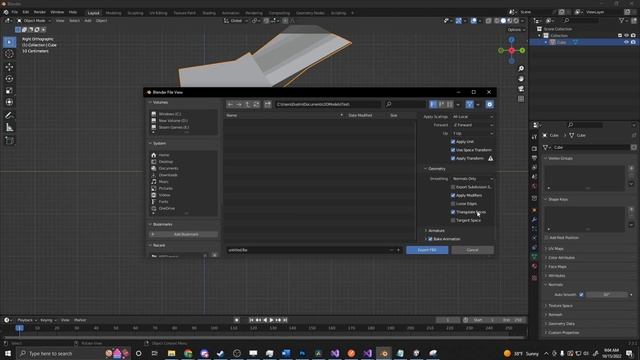The width and height of the screenshot is (640, 360).
Task: Adjust the Auto Smooth angle slider
Action: (607, 295)
